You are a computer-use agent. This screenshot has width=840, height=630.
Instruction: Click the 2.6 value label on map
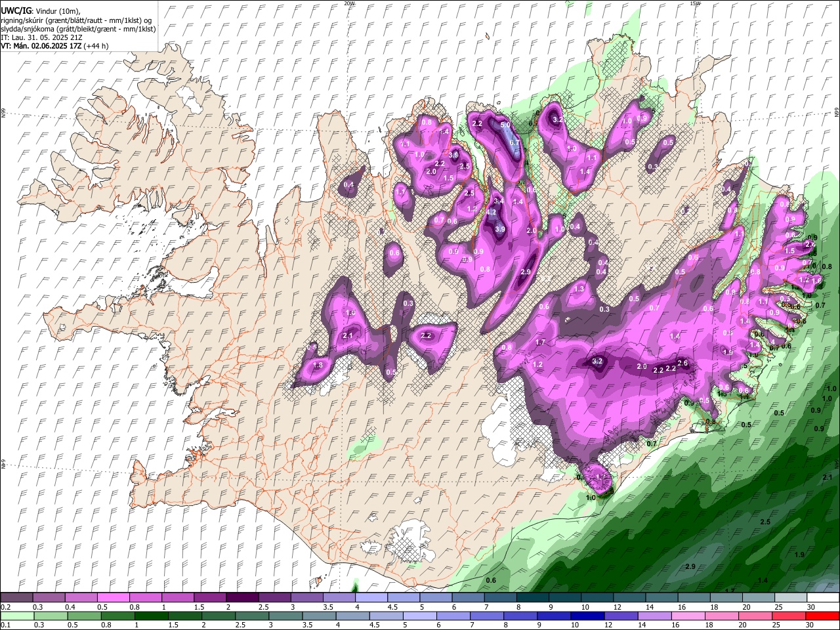click(682, 364)
